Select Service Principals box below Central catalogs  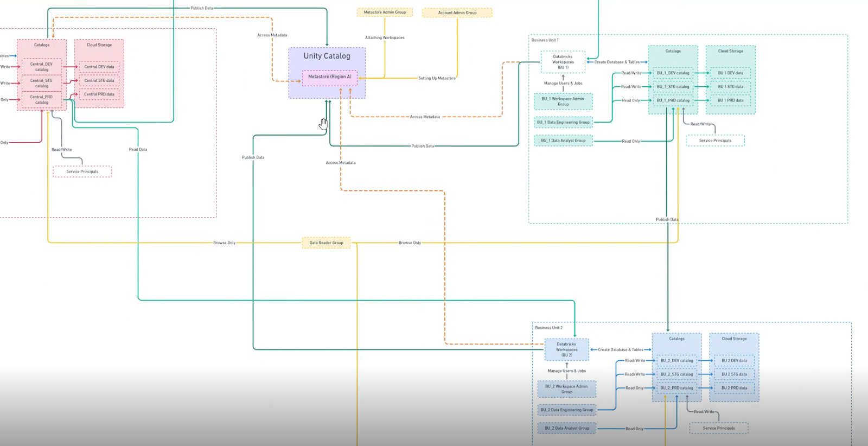coord(82,171)
